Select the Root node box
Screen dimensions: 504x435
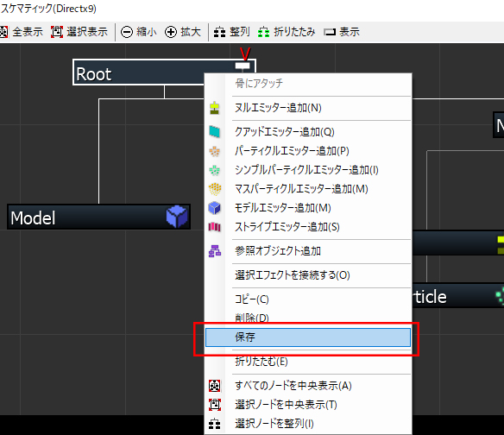point(138,72)
